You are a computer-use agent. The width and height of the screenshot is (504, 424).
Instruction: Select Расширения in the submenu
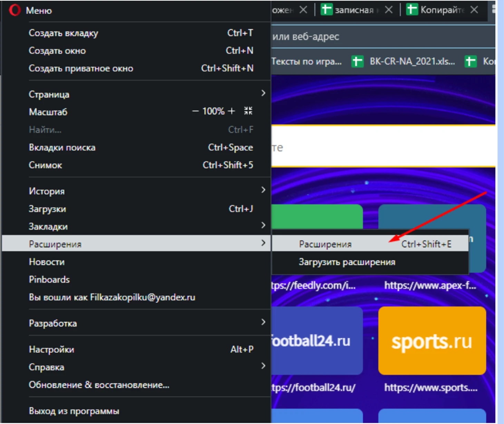[x=325, y=244]
